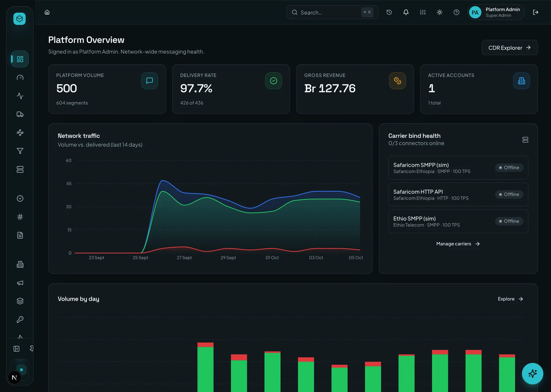The image size is (551, 392).
Task: Open the truck delivery sidebar icon
Action: [x=20, y=114]
